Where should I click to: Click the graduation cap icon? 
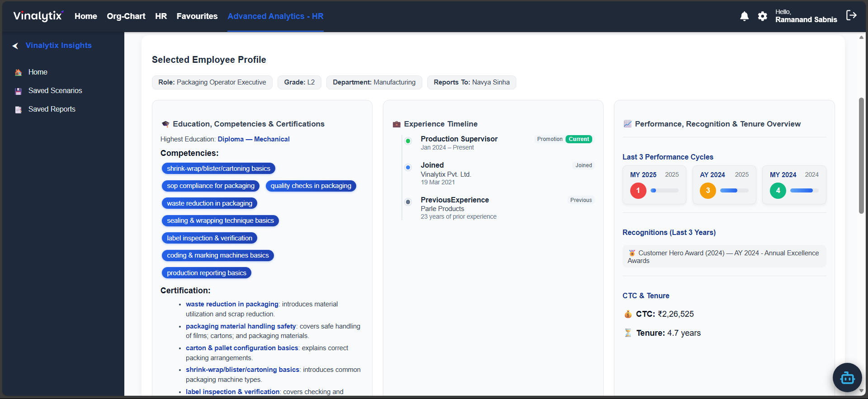(165, 124)
